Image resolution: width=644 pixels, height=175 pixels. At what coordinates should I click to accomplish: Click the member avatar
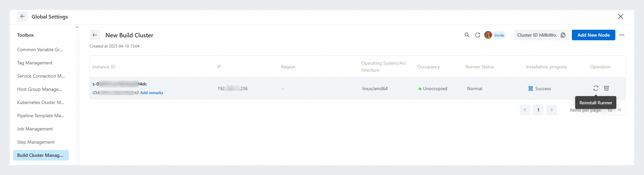click(488, 35)
